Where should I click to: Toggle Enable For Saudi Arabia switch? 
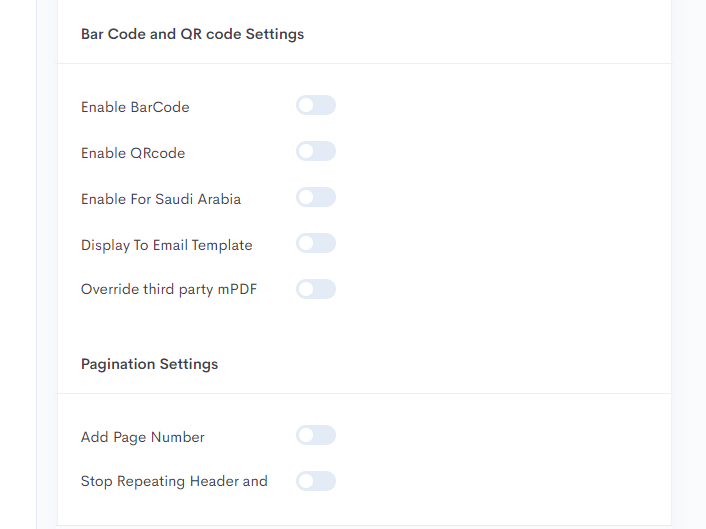click(x=316, y=197)
